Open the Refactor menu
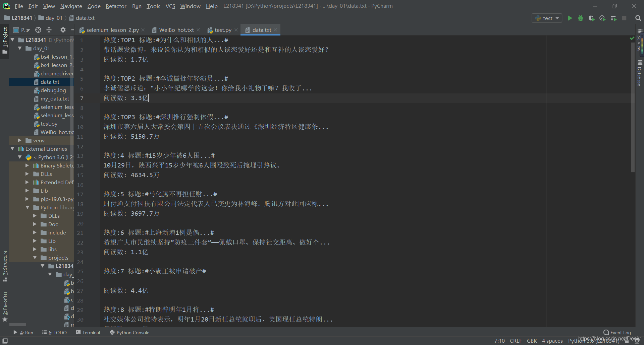This screenshot has width=644, height=345. [116, 6]
